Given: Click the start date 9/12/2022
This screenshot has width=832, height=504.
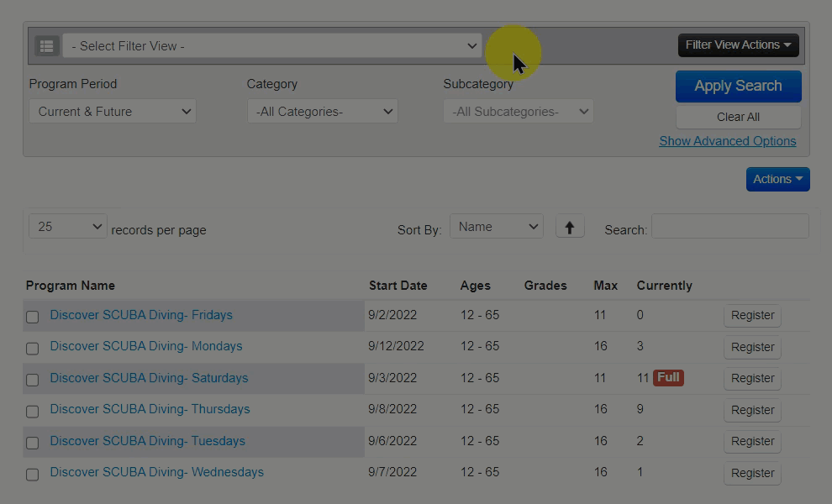Looking at the screenshot, I should click(x=396, y=346).
